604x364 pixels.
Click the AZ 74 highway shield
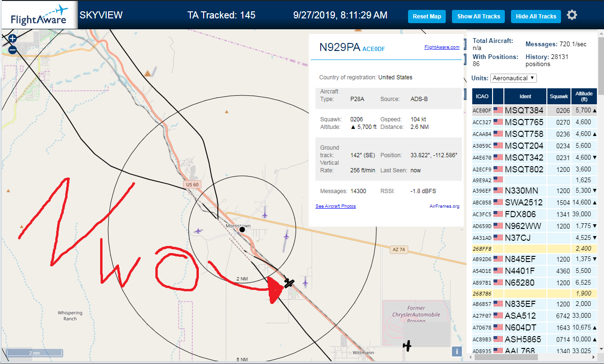click(399, 249)
